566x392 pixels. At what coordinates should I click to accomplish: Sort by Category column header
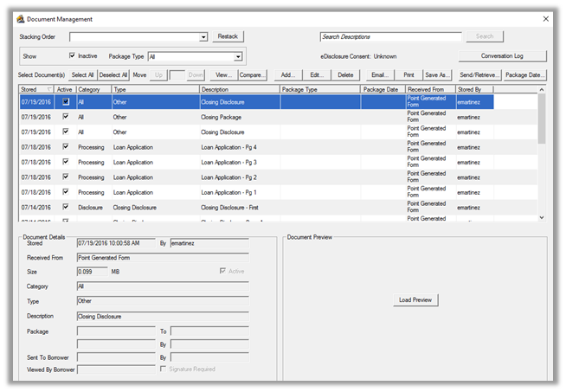click(93, 89)
